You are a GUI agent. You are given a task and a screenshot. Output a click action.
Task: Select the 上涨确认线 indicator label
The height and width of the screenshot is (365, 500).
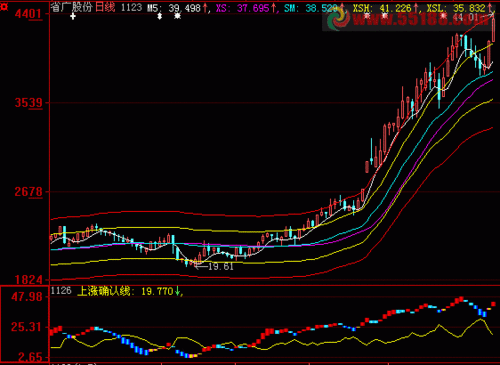coord(103,291)
